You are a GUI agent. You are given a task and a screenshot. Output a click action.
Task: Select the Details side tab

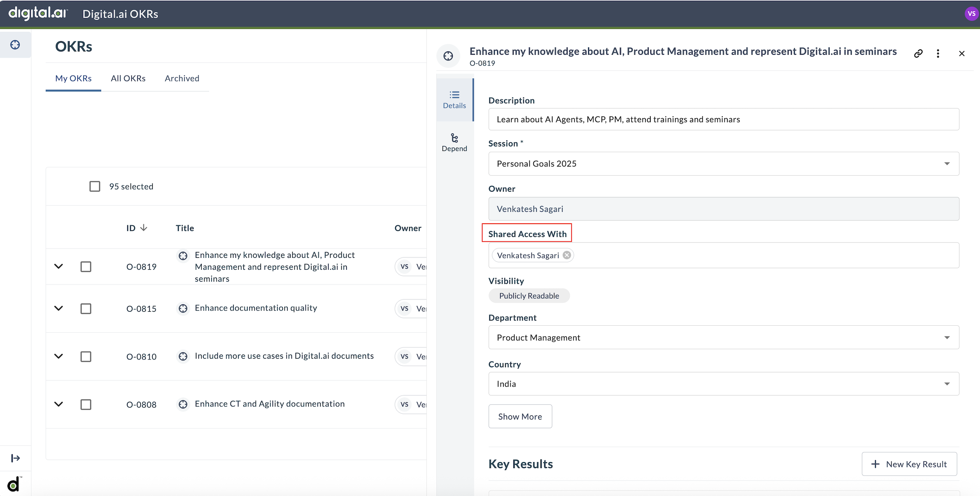pos(454,100)
